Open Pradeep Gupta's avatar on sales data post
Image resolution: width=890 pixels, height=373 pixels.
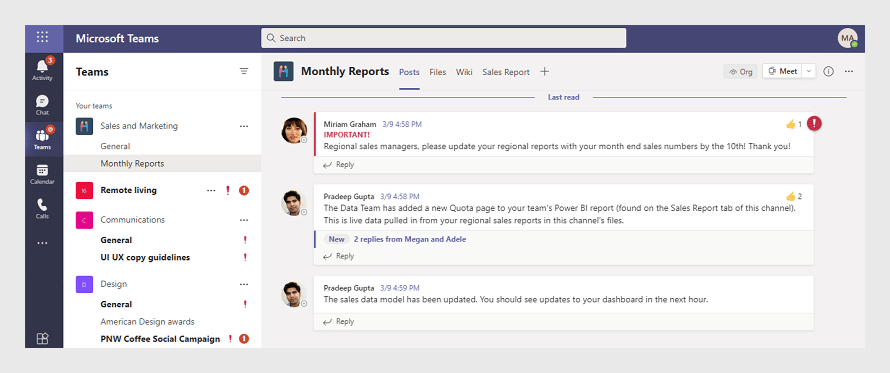tap(294, 295)
